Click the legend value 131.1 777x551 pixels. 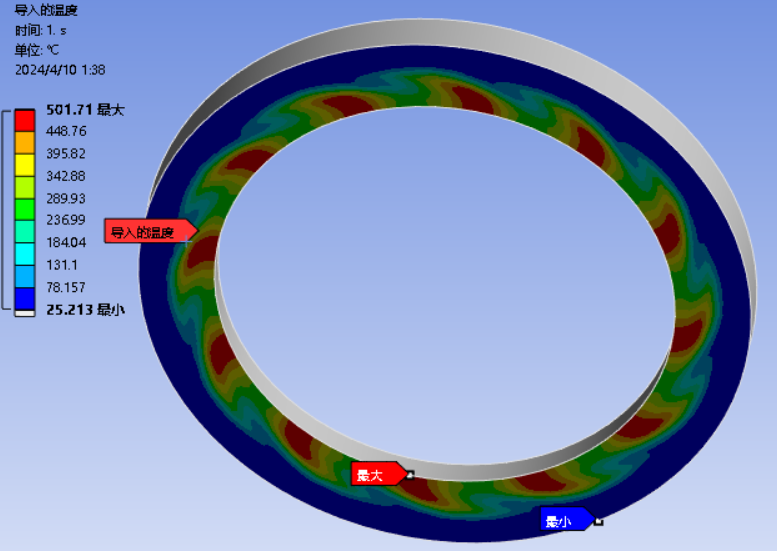point(62,265)
